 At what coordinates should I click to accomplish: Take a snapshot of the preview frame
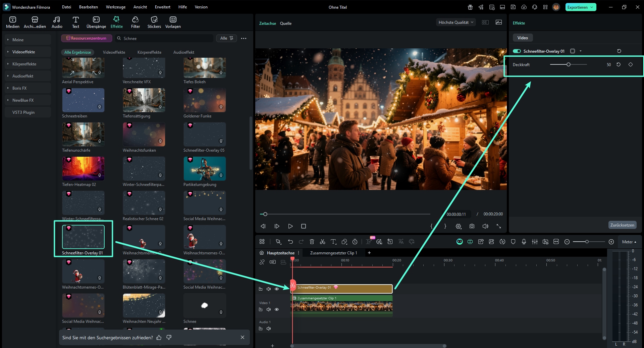point(472,226)
